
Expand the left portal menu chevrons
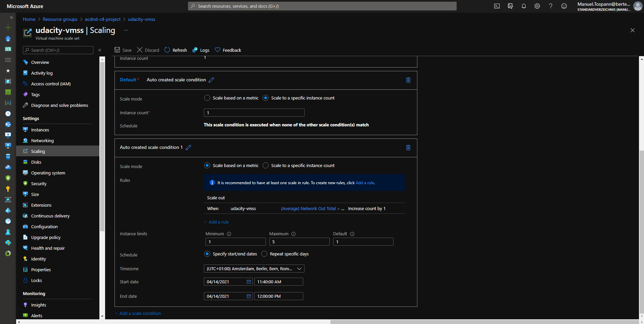coord(11,17)
